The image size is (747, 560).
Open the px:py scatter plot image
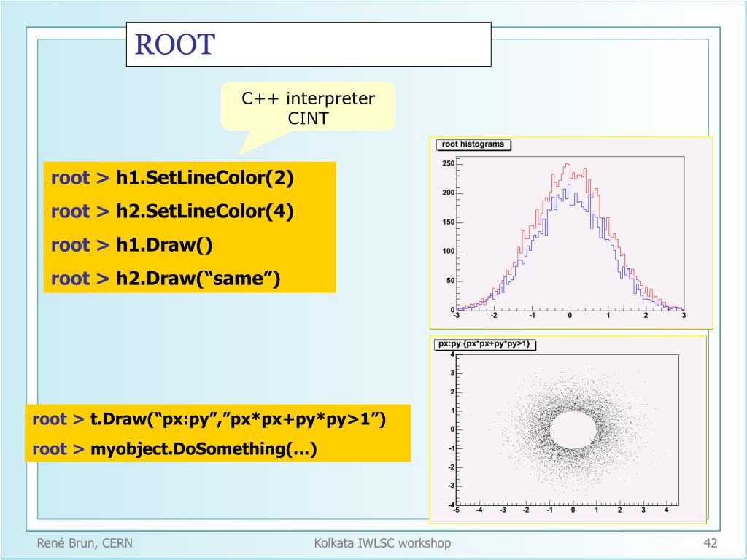click(568, 430)
